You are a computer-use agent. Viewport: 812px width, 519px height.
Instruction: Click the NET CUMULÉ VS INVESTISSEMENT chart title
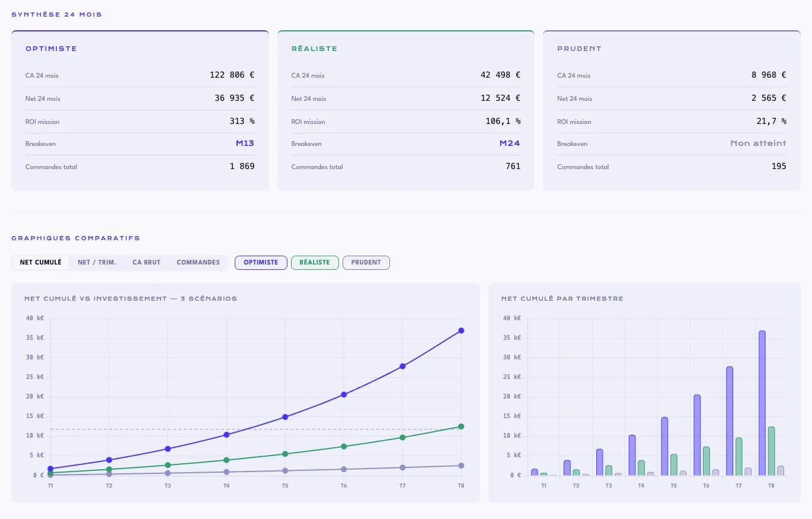coord(130,299)
